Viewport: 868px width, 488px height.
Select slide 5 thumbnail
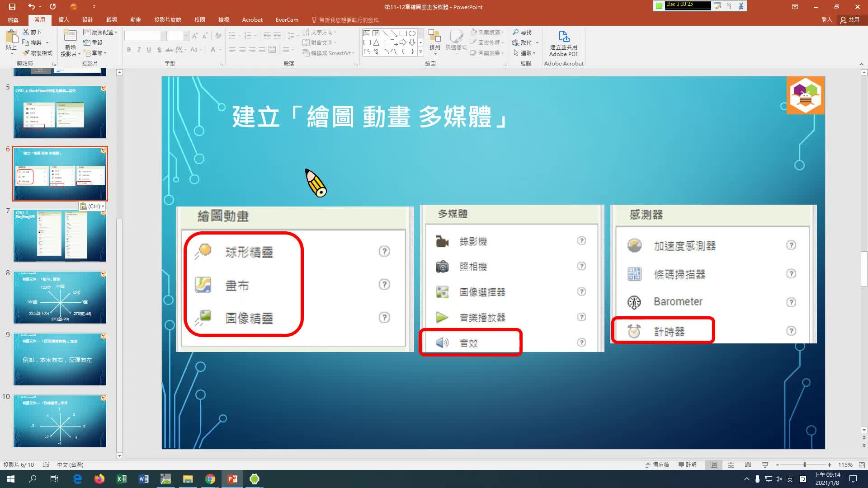(x=60, y=112)
